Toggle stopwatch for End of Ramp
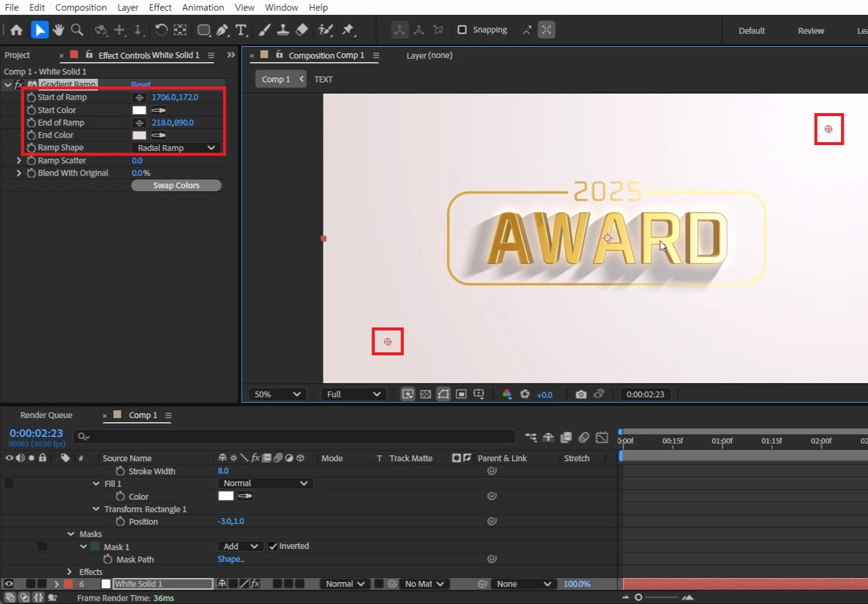The height and width of the screenshot is (604, 868). pyautogui.click(x=31, y=123)
